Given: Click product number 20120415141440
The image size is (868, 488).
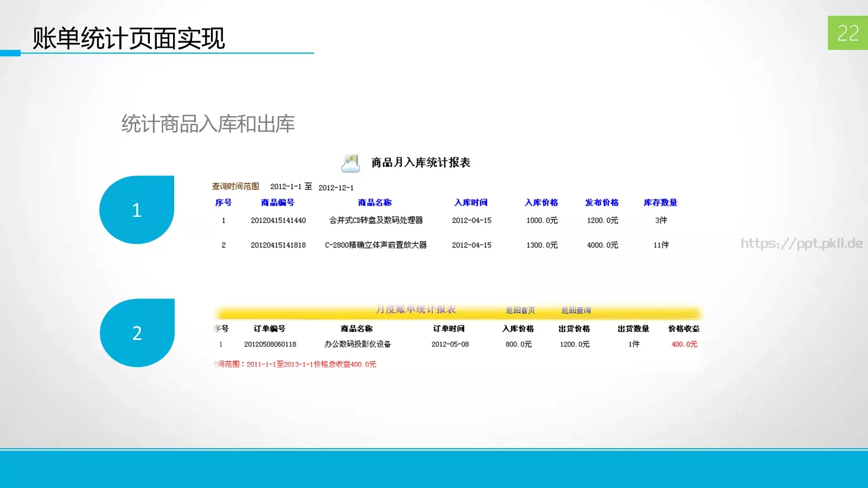Looking at the screenshot, I should click(x=278, y=221).
